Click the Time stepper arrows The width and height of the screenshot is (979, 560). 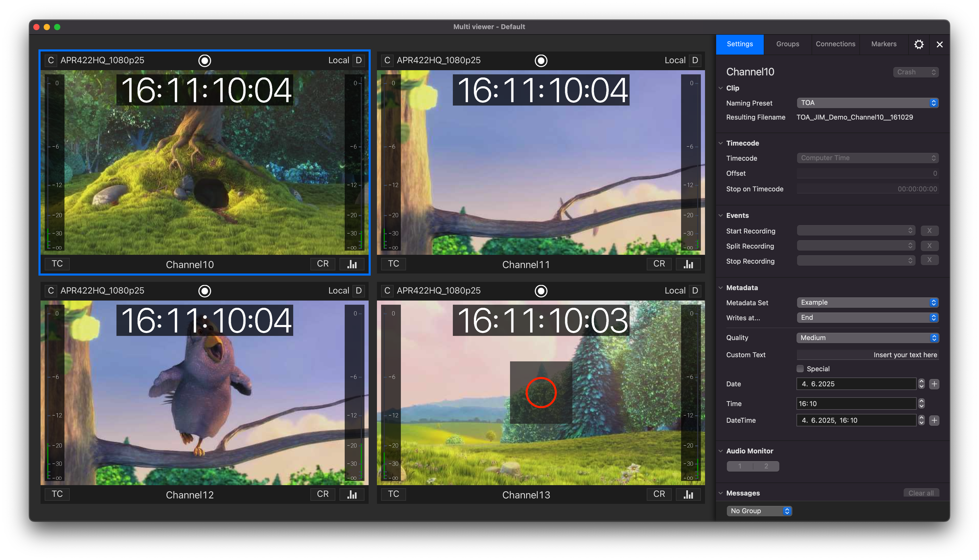[x=921, y=403]
